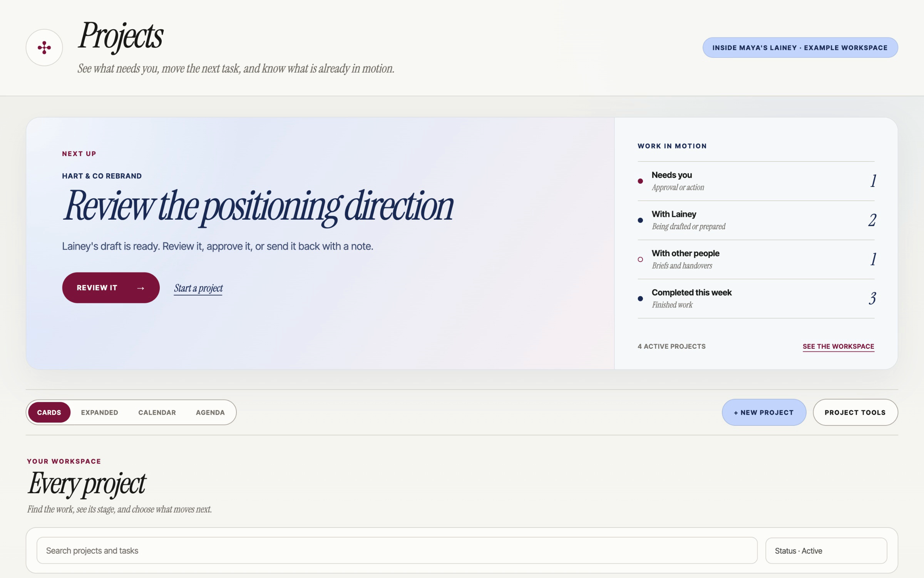
Task: Switch to the Cards view tab
Action: (x=49, y=412)
